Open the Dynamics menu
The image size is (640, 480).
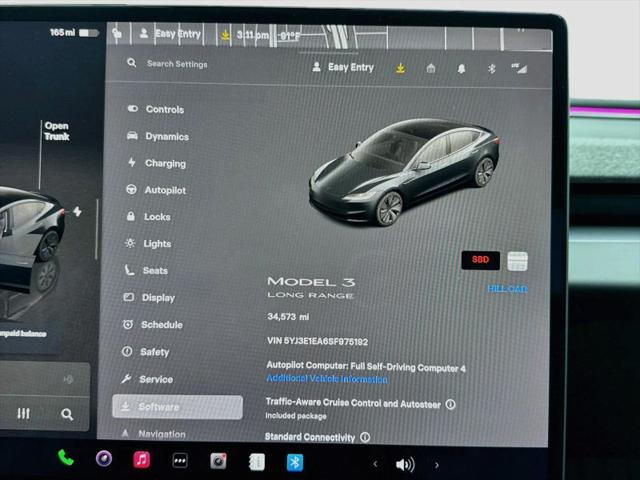(158, 136)
